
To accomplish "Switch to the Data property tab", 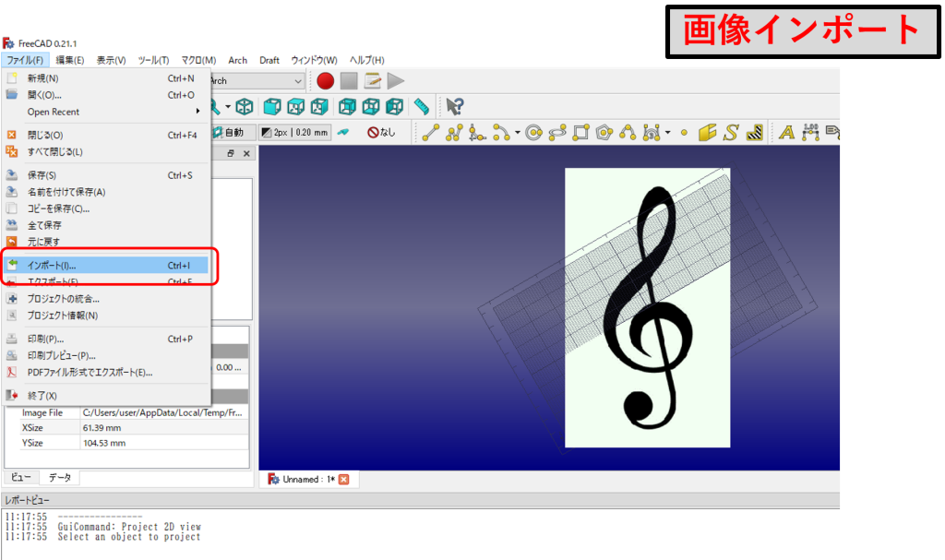I will tap(59, 478).
